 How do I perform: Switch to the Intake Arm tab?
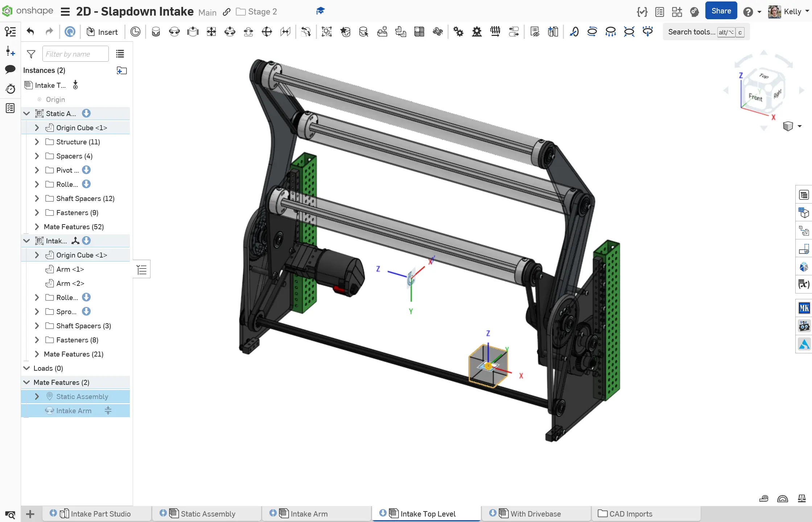coord(309,514)
